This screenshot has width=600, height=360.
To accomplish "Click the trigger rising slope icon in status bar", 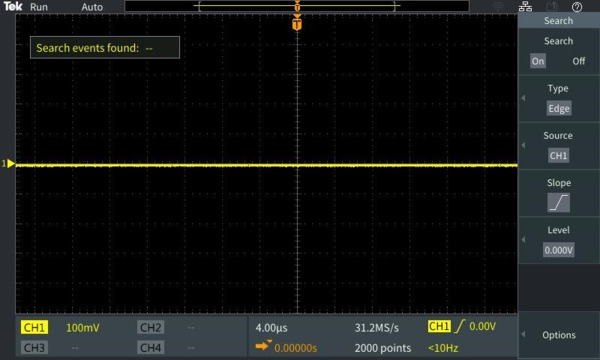I will coord(459,326).
